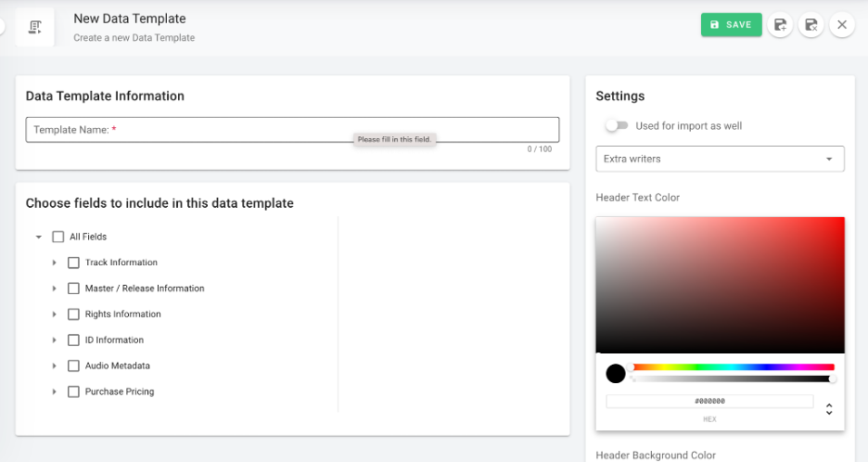Screen dimensions: 868x462
Task: Click the ID Information label
Action: (x=114, y=340)
